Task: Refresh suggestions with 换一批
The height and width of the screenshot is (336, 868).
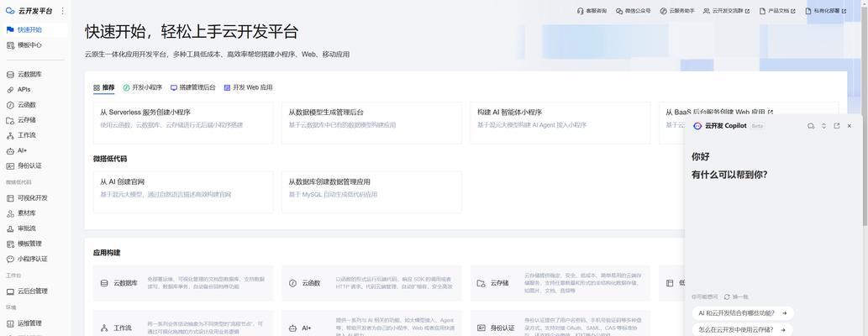Action: pyautogui.click(x=736, y=297)
